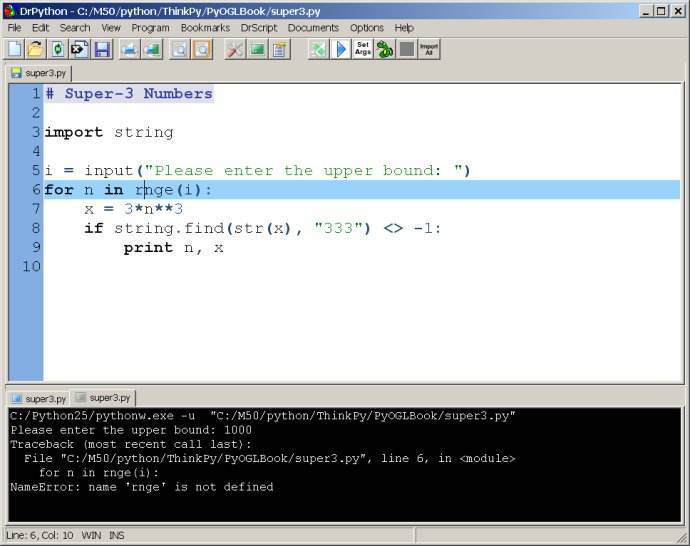Open the Help menu
The image size is (690, 546).
pyautogui.click(x=404, y=28)
